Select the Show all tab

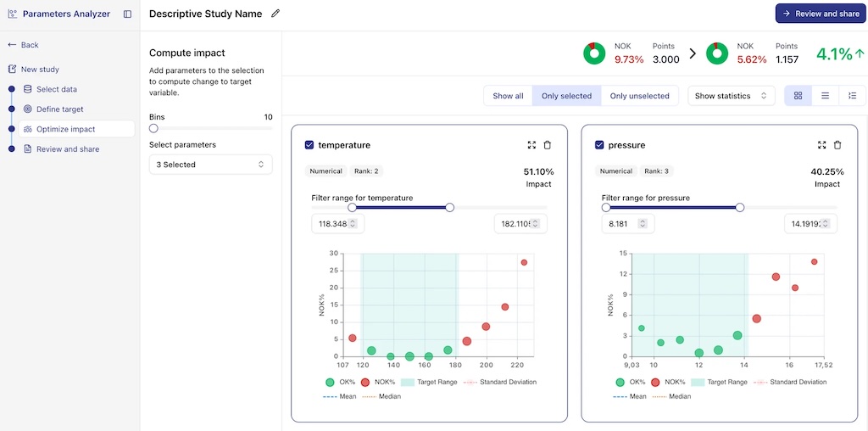(x=508, y=96)
